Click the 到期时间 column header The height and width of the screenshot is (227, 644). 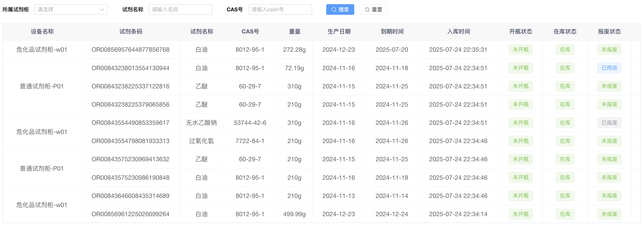click(x=392, y=32)
